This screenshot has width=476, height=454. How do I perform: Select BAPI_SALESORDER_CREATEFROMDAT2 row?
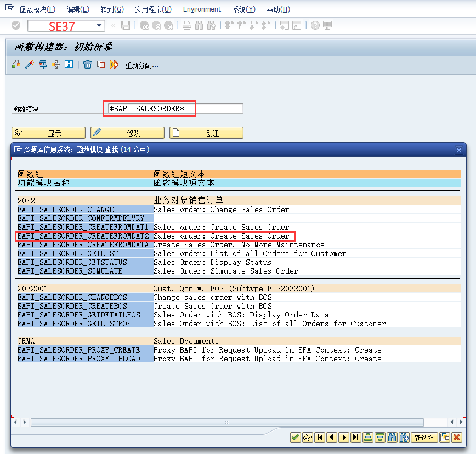(x=239, y=236)
